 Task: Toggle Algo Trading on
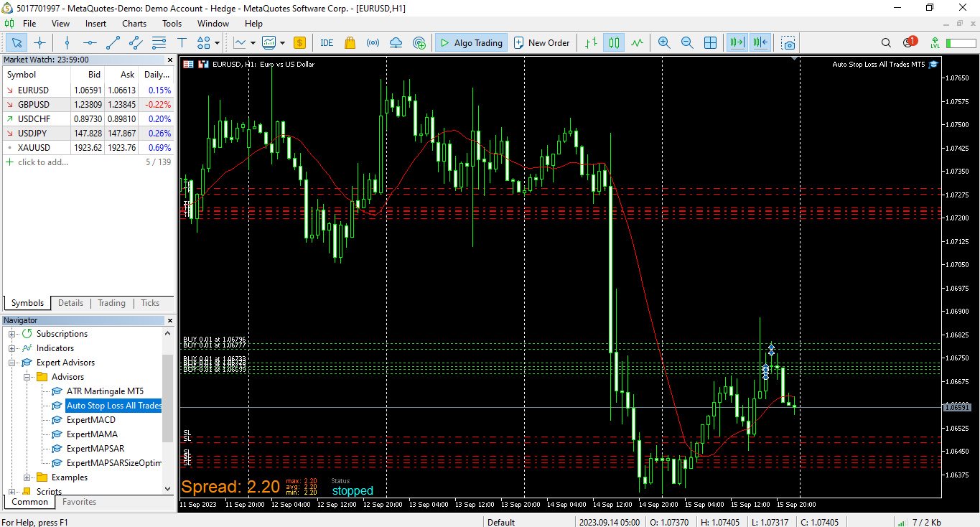tap(470, 42)
